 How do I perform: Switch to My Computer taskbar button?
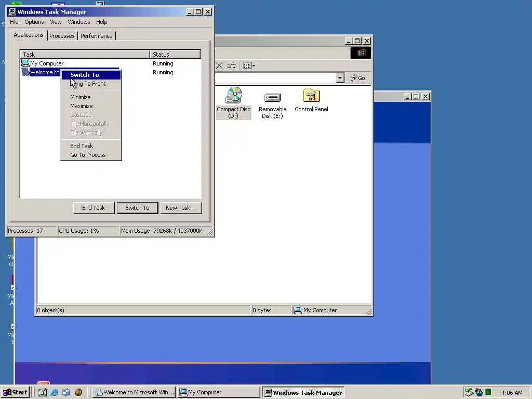click(x=219, y=392)
